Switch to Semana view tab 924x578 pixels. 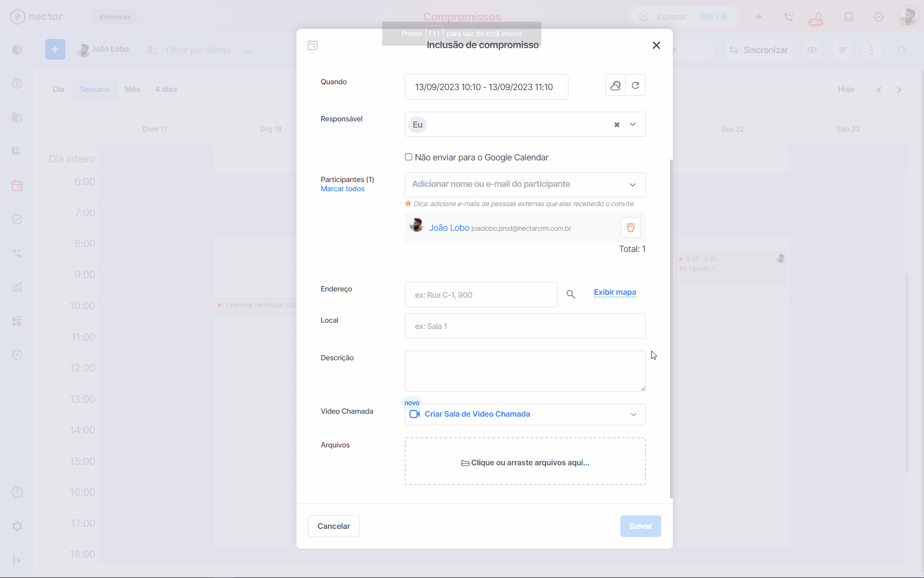(x=95, y=89)
